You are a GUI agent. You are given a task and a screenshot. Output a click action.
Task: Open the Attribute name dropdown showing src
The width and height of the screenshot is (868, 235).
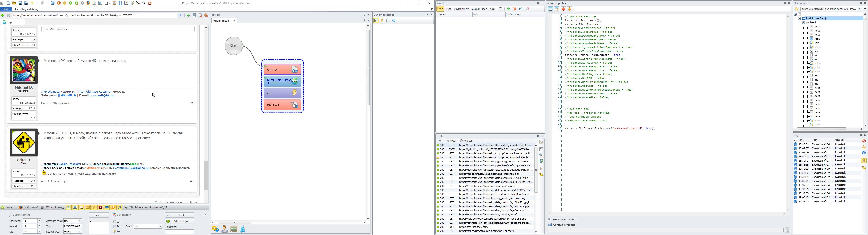(x=80, y=221)
